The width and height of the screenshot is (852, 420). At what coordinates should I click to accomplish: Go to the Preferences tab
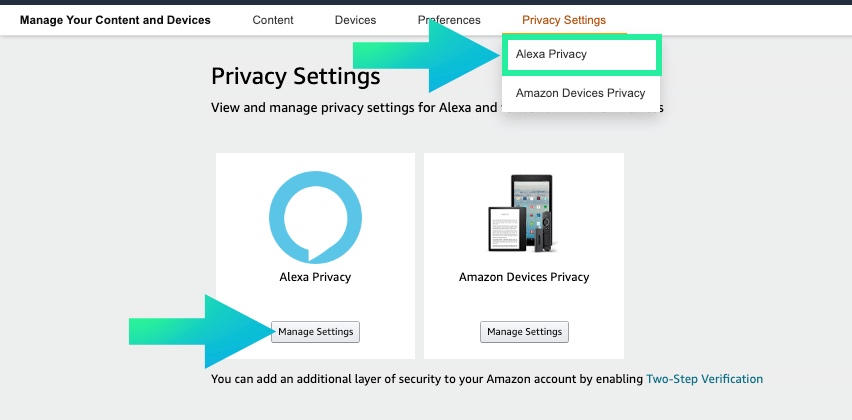[x=449, y=20]
